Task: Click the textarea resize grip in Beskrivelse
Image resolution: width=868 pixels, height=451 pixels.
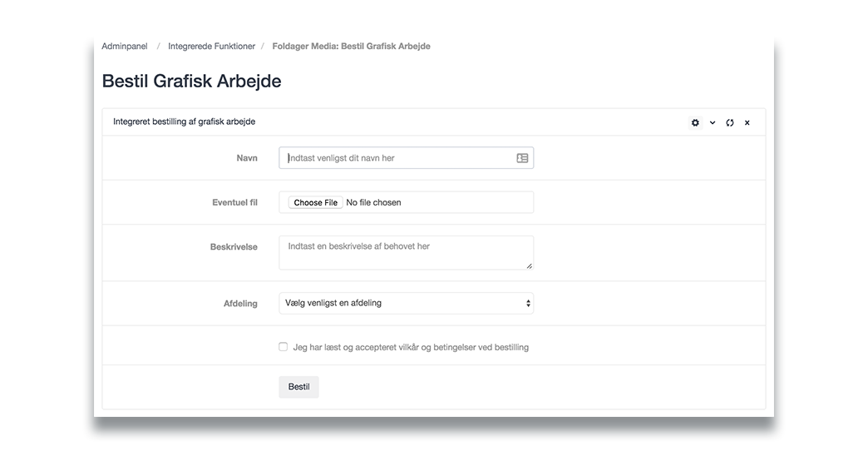Action: pyautogui.click(x=530, y=266)
